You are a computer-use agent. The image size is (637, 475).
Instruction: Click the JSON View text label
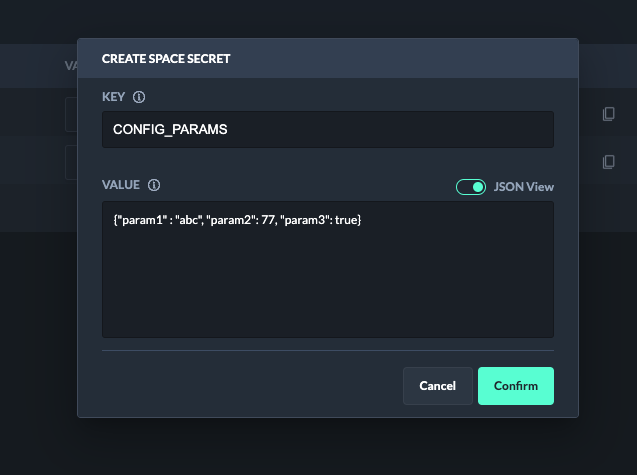523,186
